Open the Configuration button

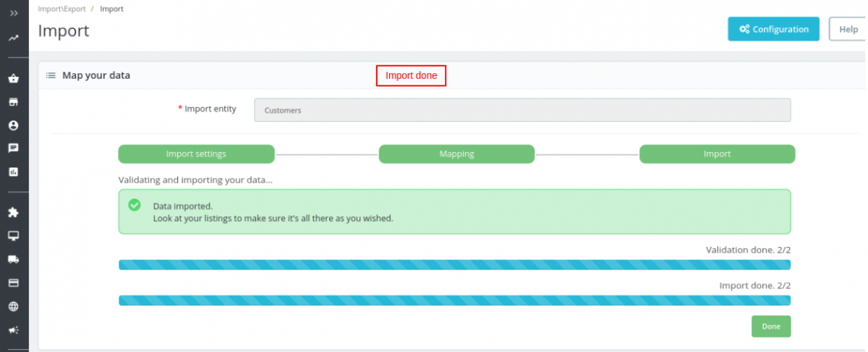(x=773, y=29)
